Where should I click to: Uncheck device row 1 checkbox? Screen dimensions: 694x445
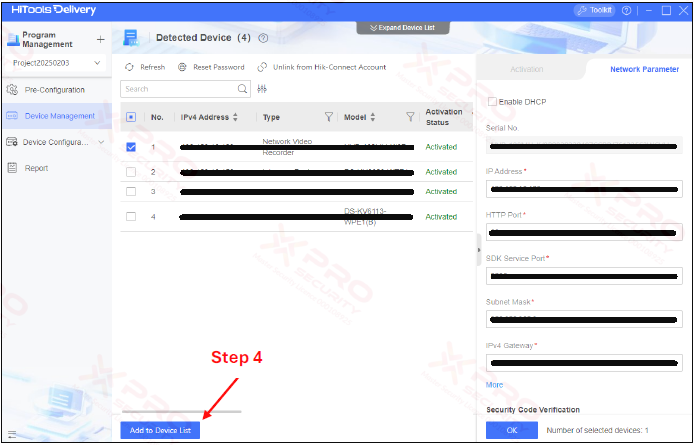pos(131,147)
